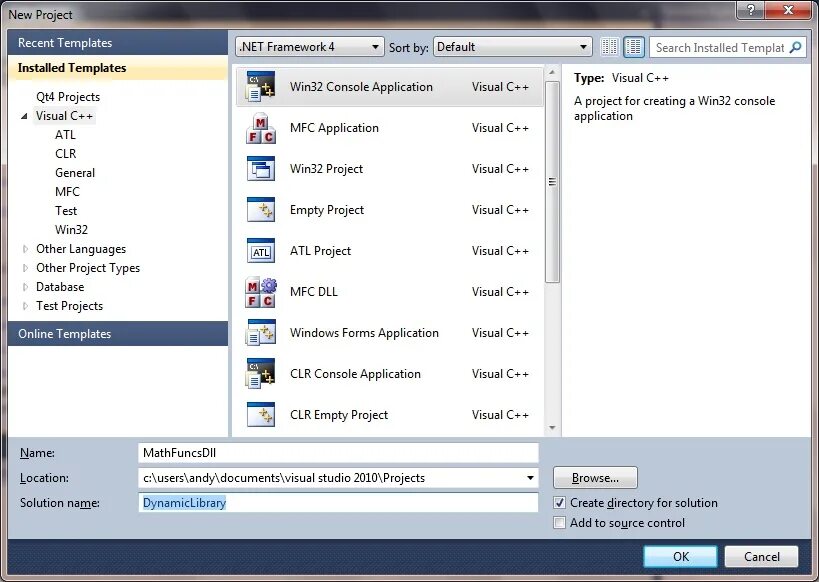Click the template list scroll down arrow
819x582 pixels.
tap(552, 428)
